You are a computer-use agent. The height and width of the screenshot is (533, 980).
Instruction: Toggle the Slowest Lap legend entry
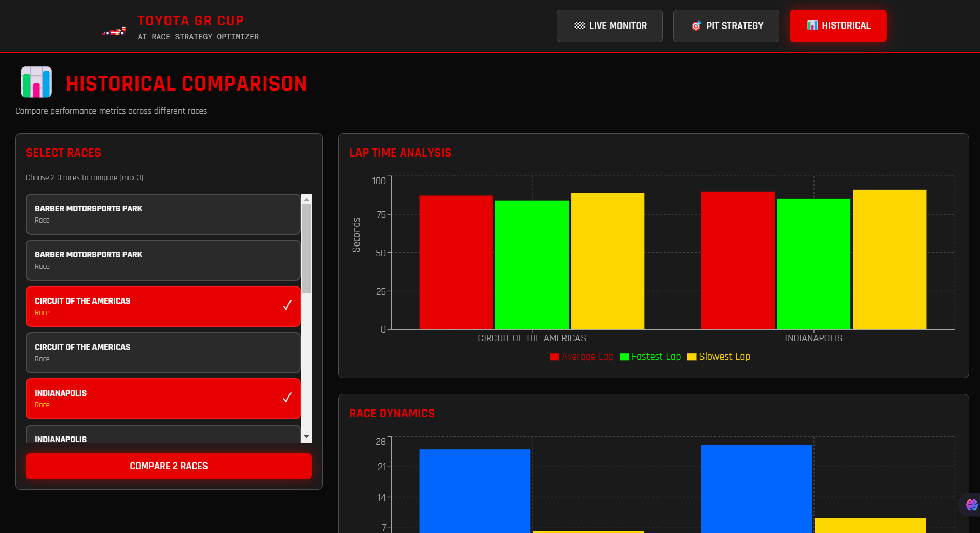coord(719,357)
